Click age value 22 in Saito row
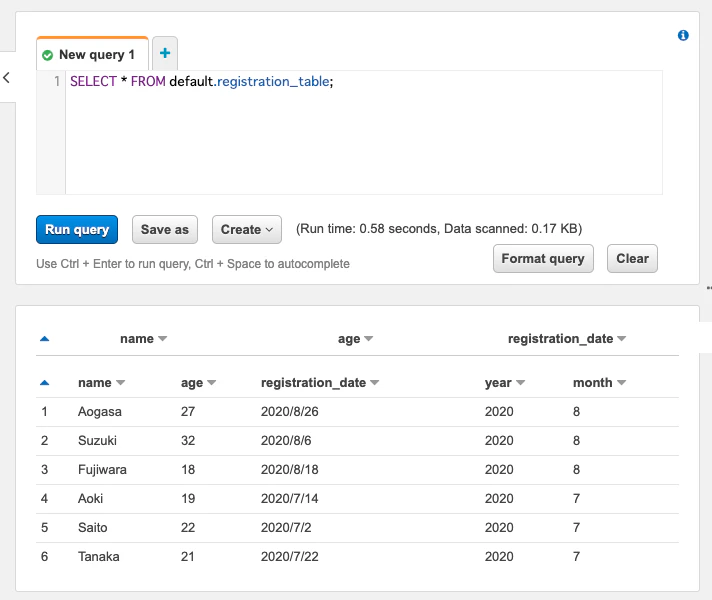The image size is (712, 600). click(x=188, y=528)
